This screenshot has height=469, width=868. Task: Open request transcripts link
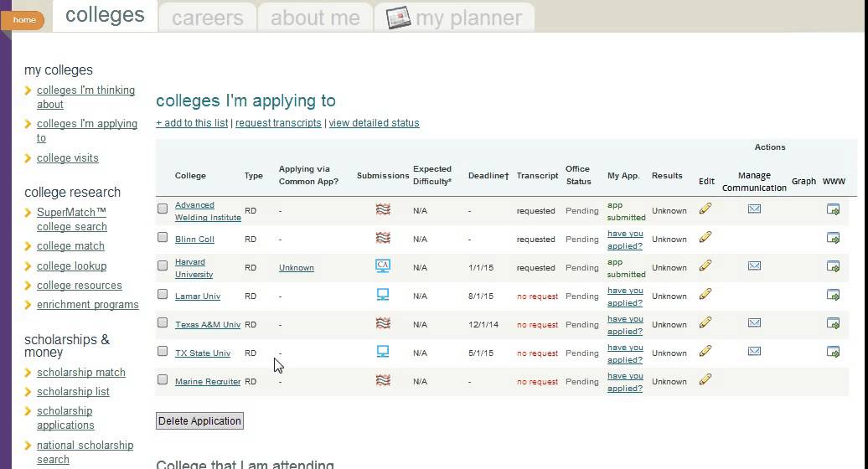[x=278, y=123]
